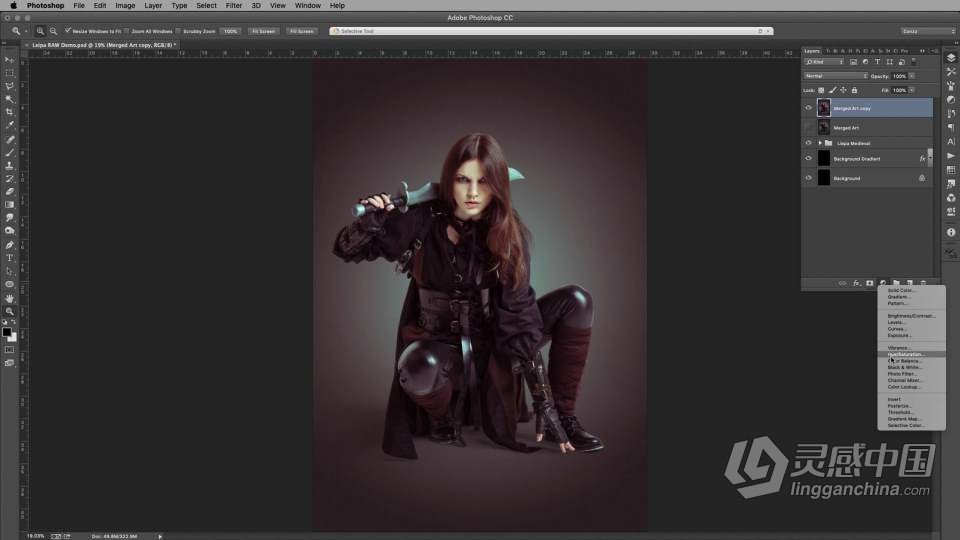
Task: Open the Filter menu
Action: point(234,6)
